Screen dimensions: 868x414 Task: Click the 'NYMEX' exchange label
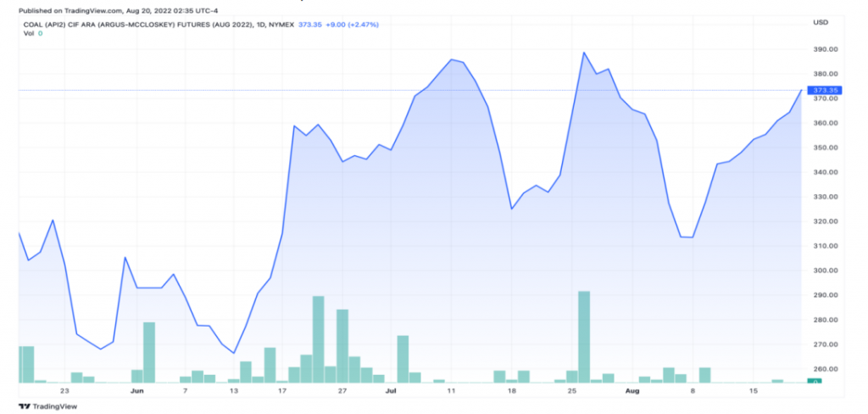pos(283,25)
